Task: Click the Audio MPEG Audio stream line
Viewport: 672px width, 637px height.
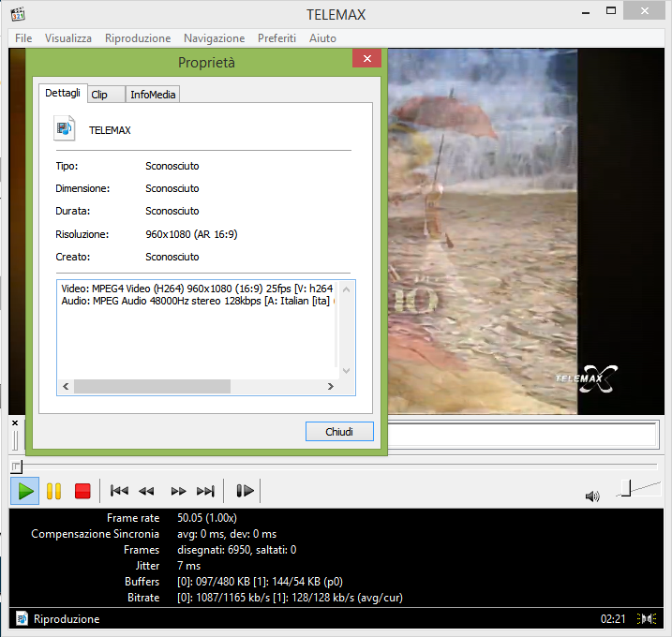Action: click(197, 301)
